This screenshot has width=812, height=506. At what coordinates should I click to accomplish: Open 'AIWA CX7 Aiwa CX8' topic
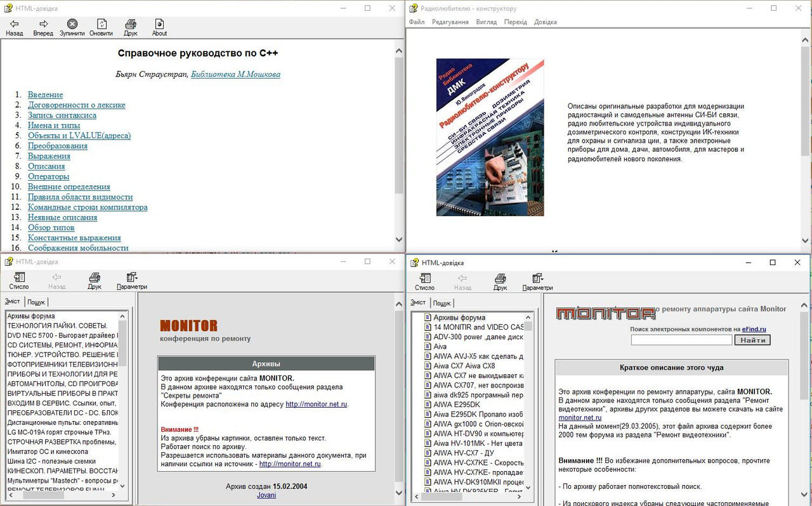coord(464,366)
